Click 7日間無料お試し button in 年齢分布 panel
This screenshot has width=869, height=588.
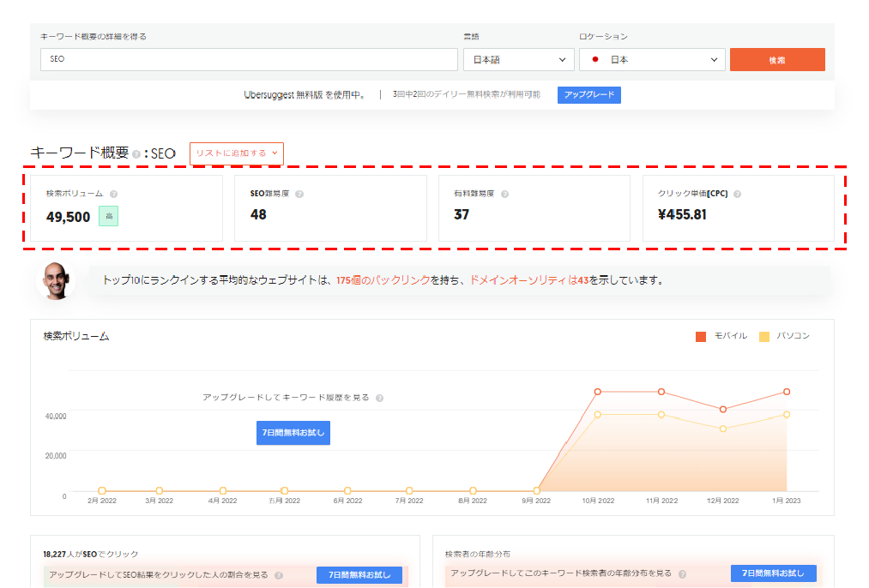point(773,573)
